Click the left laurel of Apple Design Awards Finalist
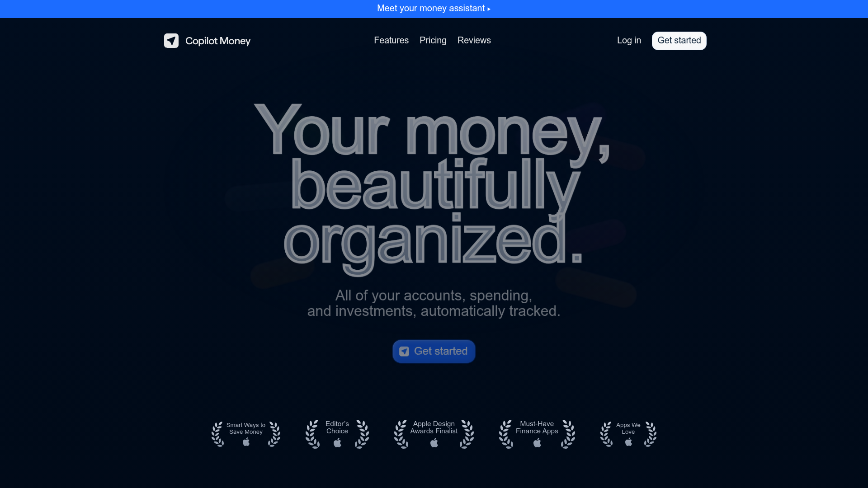The width and height of the screenshot is (868, 488). pos(401,434)
